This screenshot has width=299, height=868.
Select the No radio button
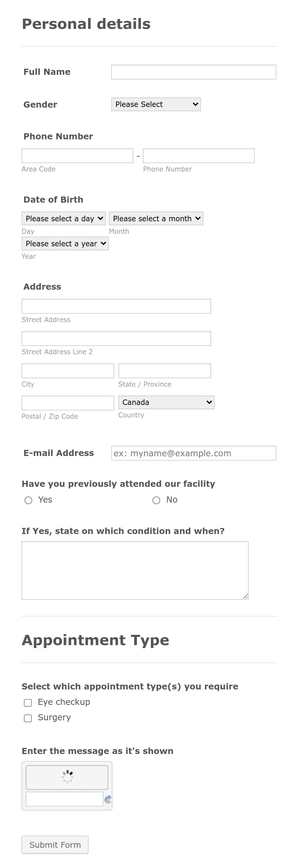(x=156, y=500)
